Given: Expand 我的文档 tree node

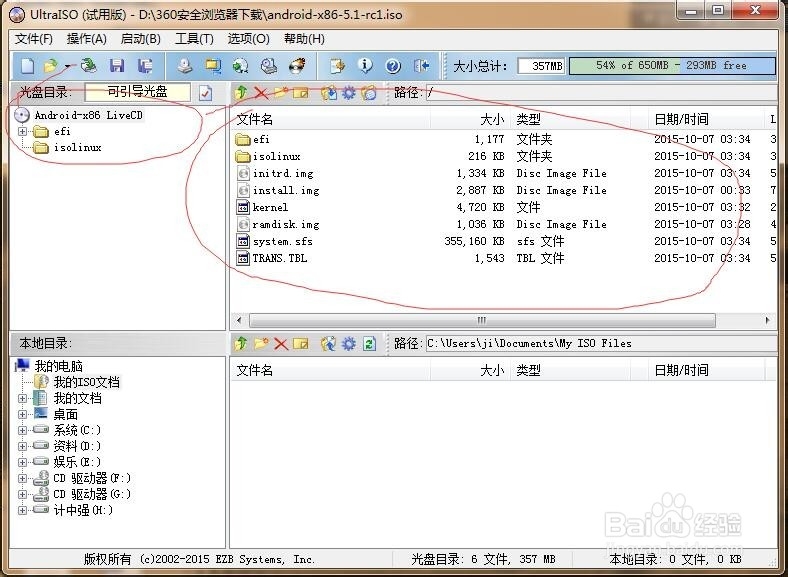Looking at the screenshot, I should (x=22, y=399).
